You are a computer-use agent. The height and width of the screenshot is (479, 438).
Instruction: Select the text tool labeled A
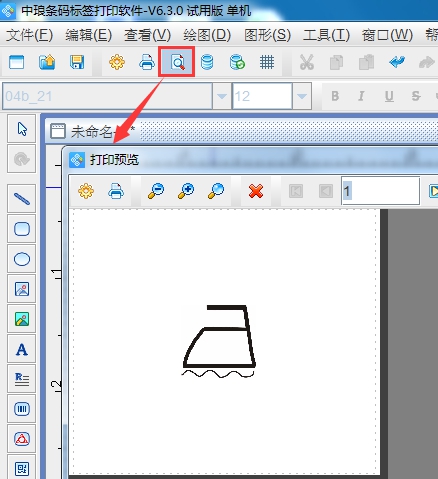pyautogui.click(x=22, y=349)
